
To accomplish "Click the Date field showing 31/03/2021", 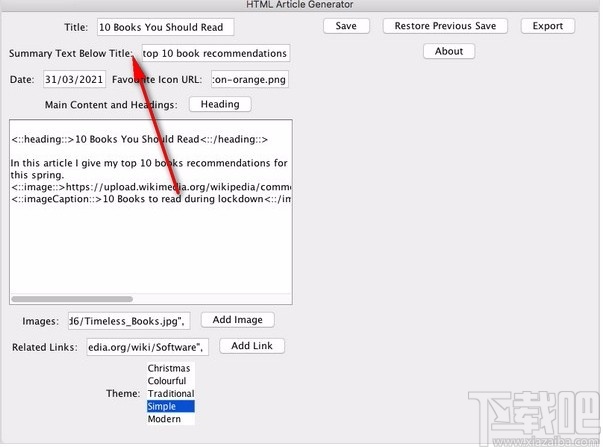I will point(74,79).
